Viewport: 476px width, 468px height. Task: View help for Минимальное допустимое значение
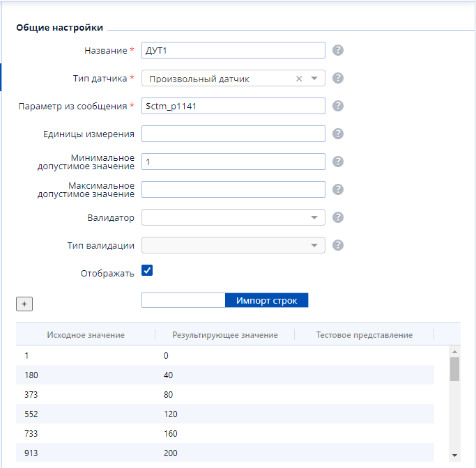[x=338, y=162]
